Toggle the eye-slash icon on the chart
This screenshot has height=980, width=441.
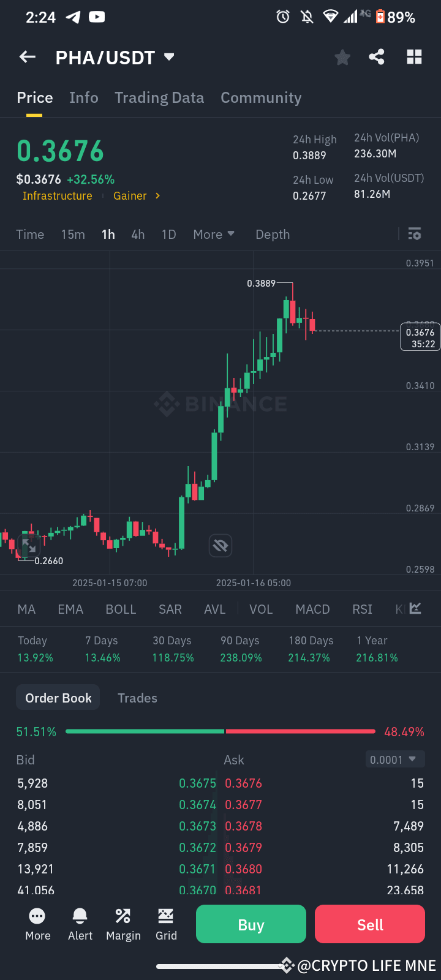[221, 545]
